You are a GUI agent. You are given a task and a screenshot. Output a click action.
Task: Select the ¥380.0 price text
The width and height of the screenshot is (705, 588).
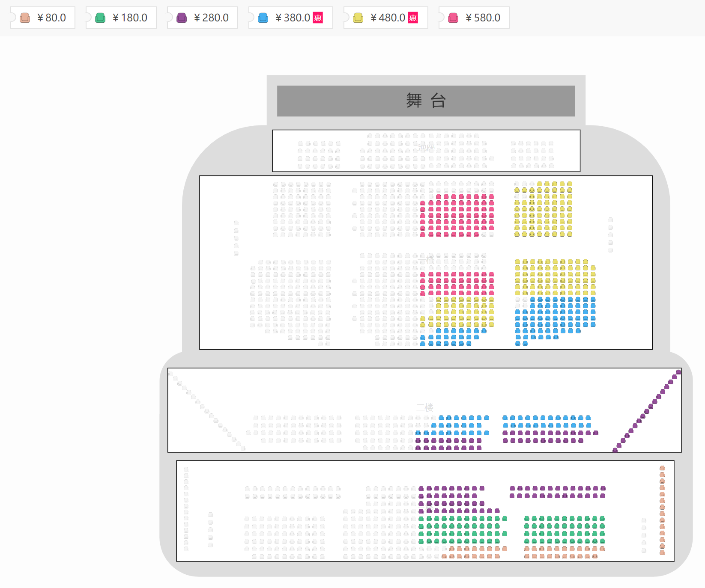293,18
